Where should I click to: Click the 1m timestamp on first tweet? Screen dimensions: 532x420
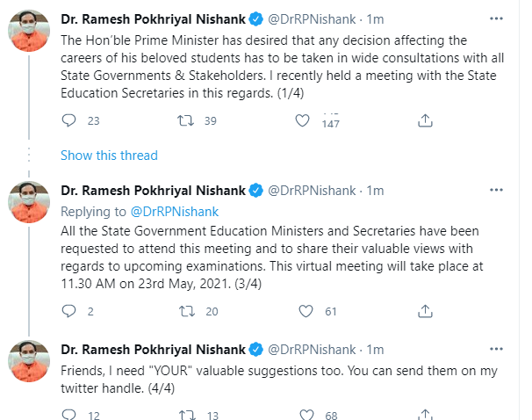point(375,18)
